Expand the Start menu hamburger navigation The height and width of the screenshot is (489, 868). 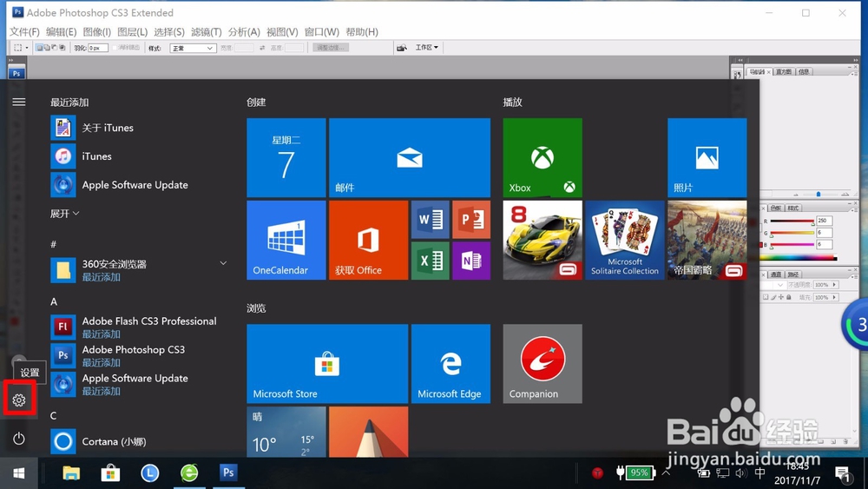click(19, 102)
